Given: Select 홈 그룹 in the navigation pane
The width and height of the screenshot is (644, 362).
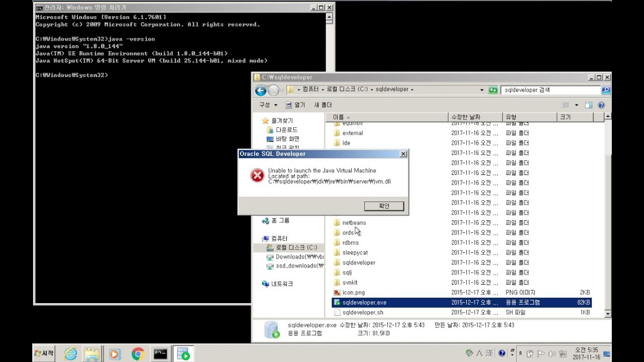Looking at the screenshot, I should click(x=275, y=220).
